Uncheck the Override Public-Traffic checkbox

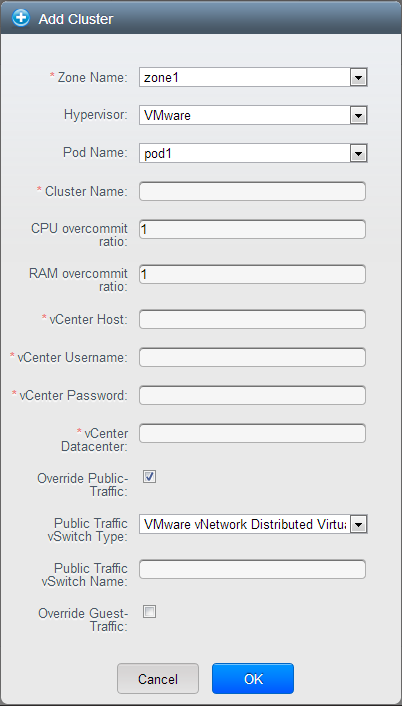pos(149,476)
